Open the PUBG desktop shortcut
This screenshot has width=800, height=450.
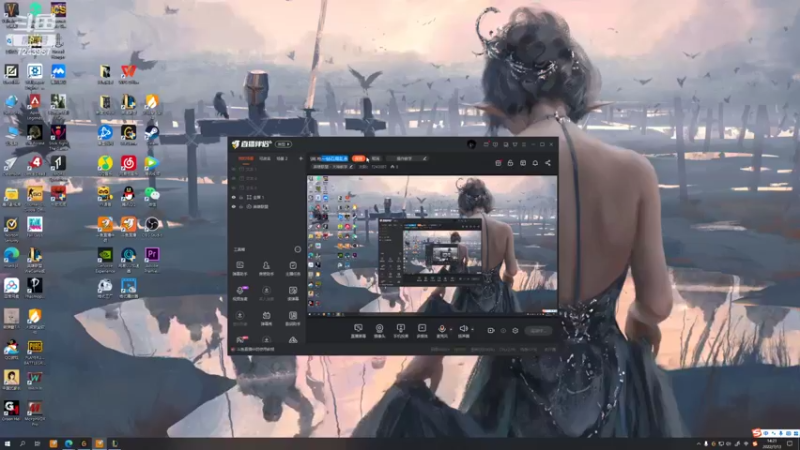(35, 351)
